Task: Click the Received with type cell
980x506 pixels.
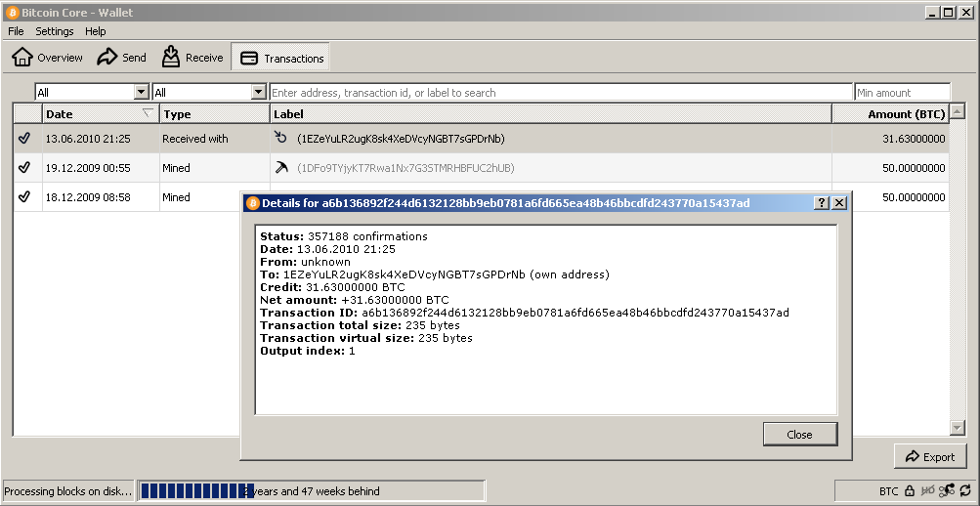Action: click(x=214, y=139)
